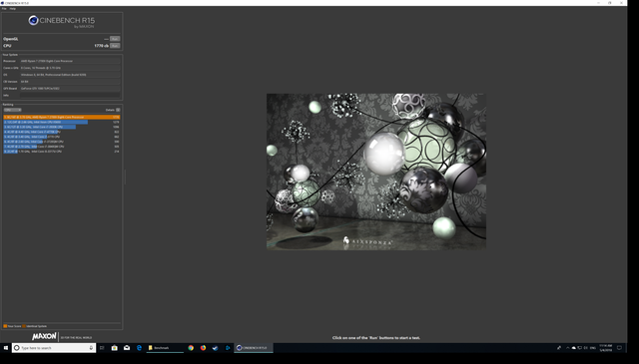Select the sixth ranking row at 2.60 GHz

(62, 142)
